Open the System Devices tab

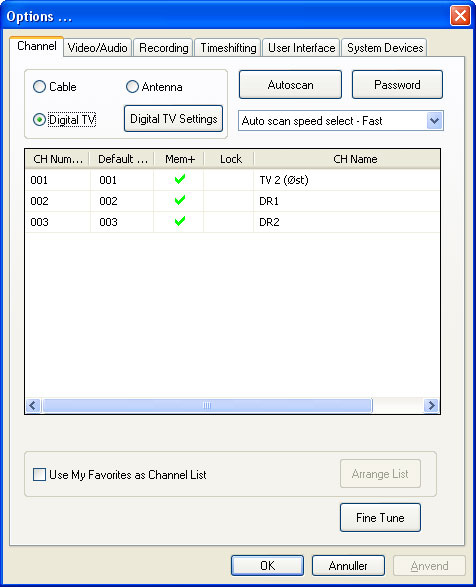(x=385, y=48)
